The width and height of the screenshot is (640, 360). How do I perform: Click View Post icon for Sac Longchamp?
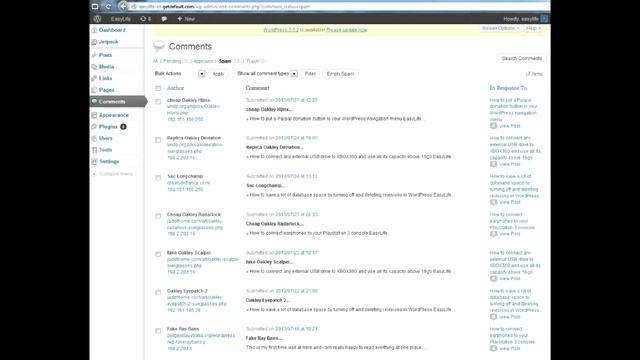point(493,202)
